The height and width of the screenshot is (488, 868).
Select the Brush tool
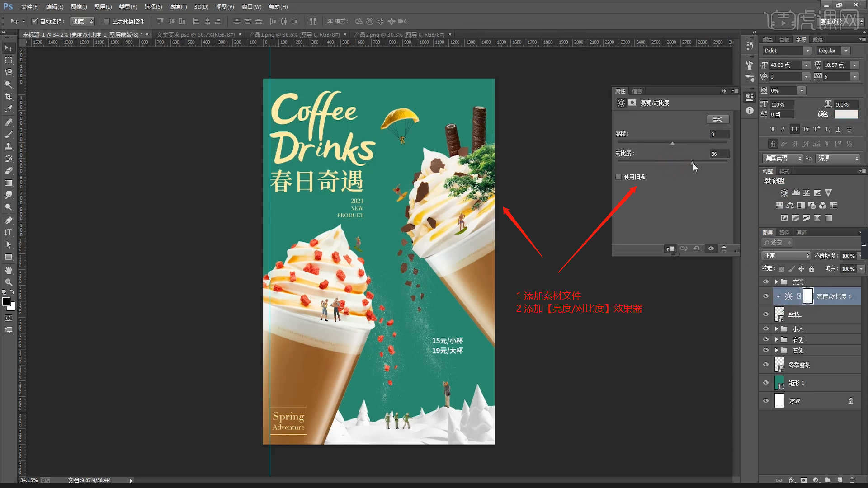9,135
